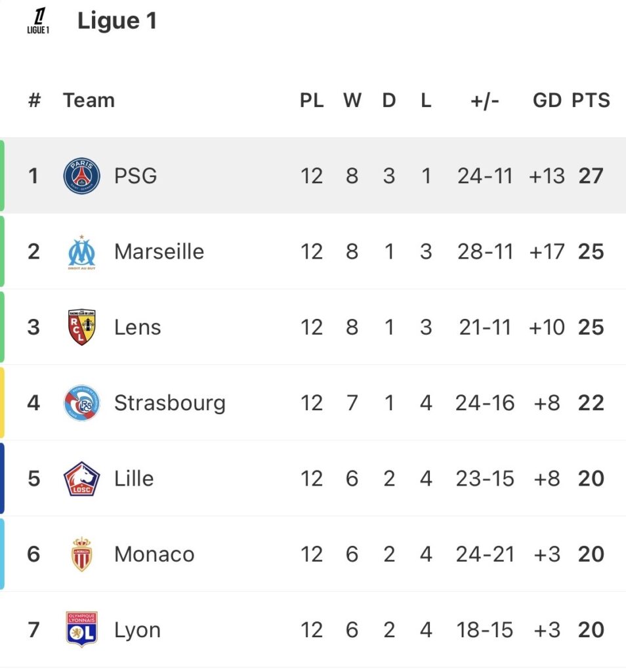Click the Lille LOSC crest
The image size is (626, 672).
coord(81,478)
